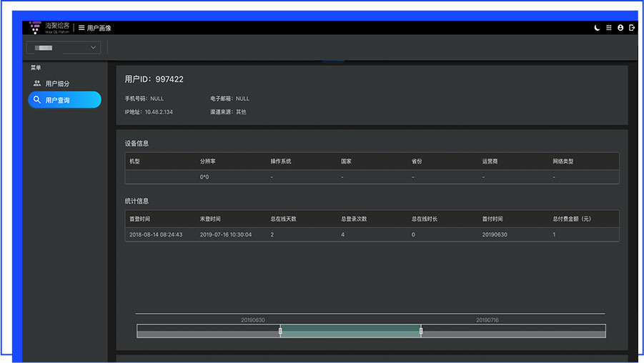
Task: Click the 用户ID: 997422 heading
Action: click(x=154, y=79)
